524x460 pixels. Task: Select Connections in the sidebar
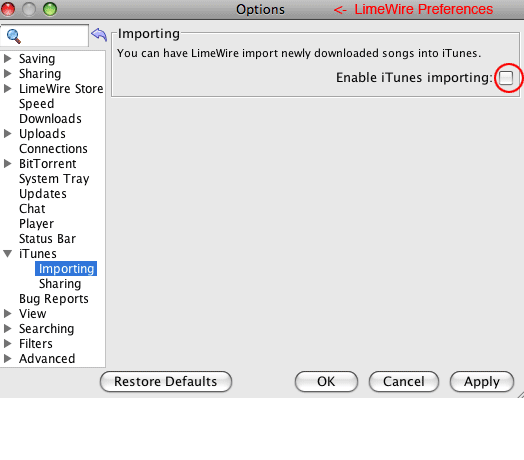coord(53,149)
